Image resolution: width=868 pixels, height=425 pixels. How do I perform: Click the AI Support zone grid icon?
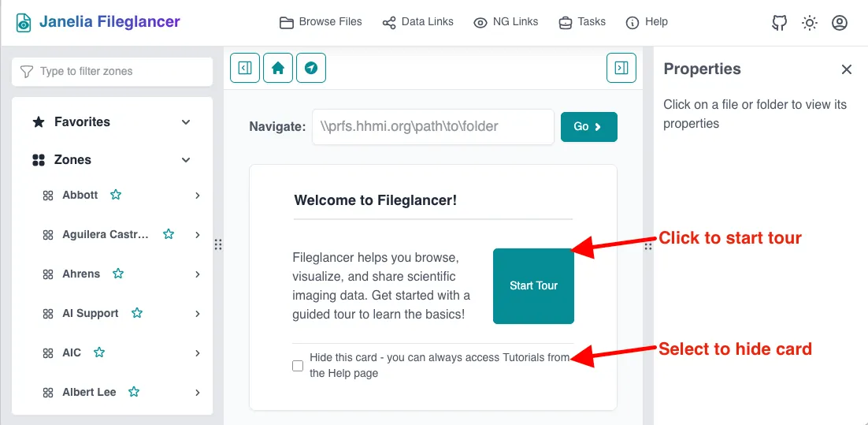(48, 314)
